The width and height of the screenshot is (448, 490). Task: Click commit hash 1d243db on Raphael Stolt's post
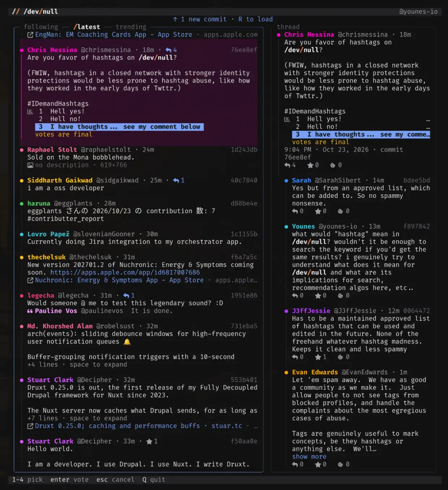(x=244, y=149)
